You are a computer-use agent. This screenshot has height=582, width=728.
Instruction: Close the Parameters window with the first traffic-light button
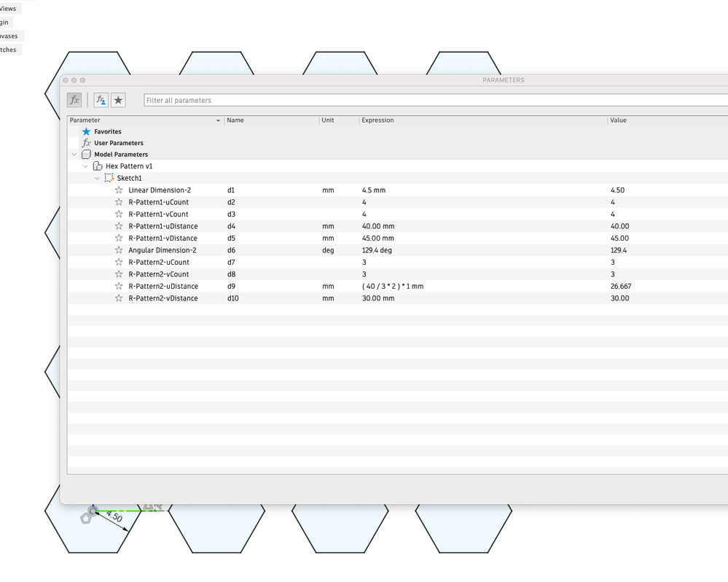tap(66, 80)
